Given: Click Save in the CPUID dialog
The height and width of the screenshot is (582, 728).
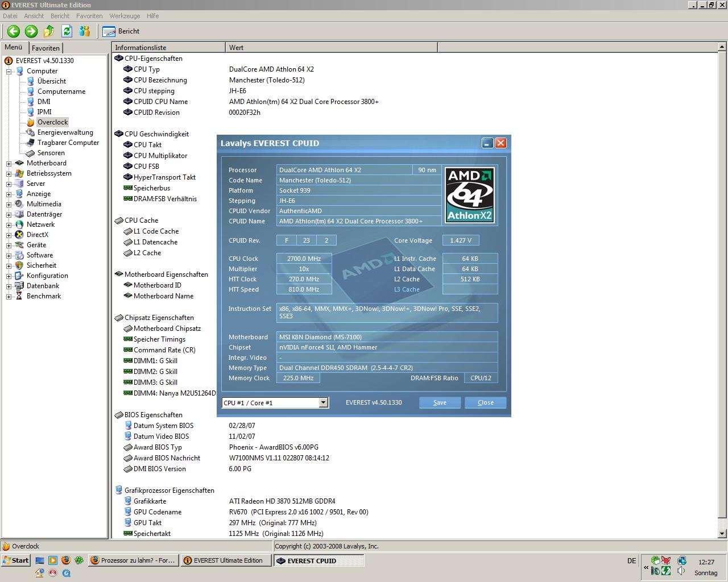Looking at the screenshot, I should click(x=440, y=402).
